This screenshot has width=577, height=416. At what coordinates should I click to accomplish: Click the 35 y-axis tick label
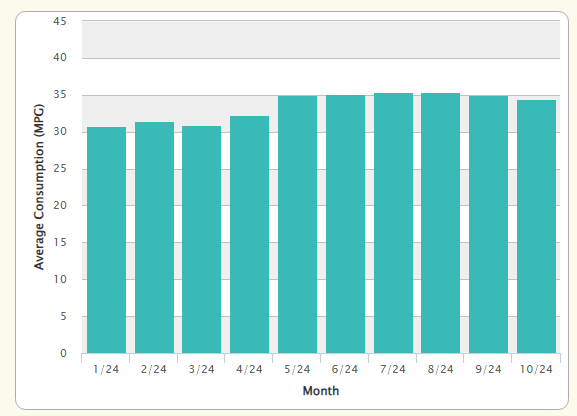click(60, 95)
